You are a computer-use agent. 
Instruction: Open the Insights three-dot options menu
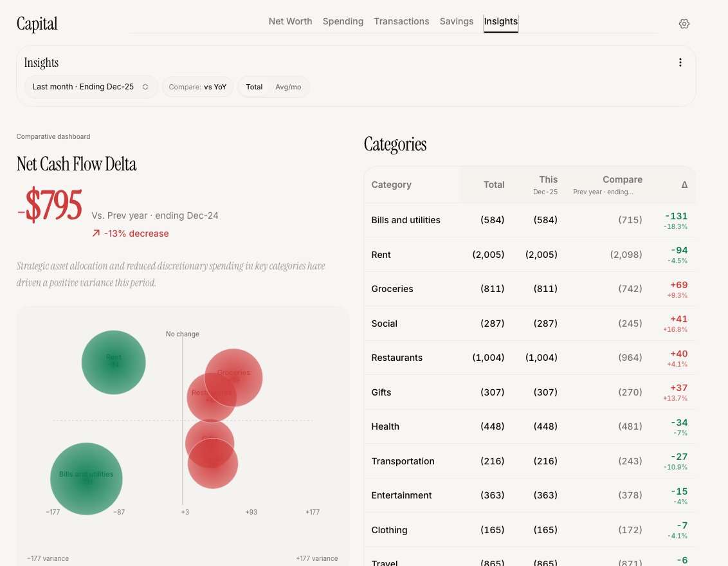tap(680, 62)
